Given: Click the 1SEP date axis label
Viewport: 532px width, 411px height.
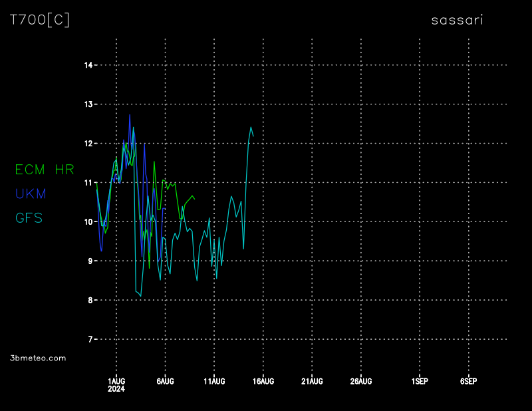Looking at the screenshot, I should pos(420,381).
